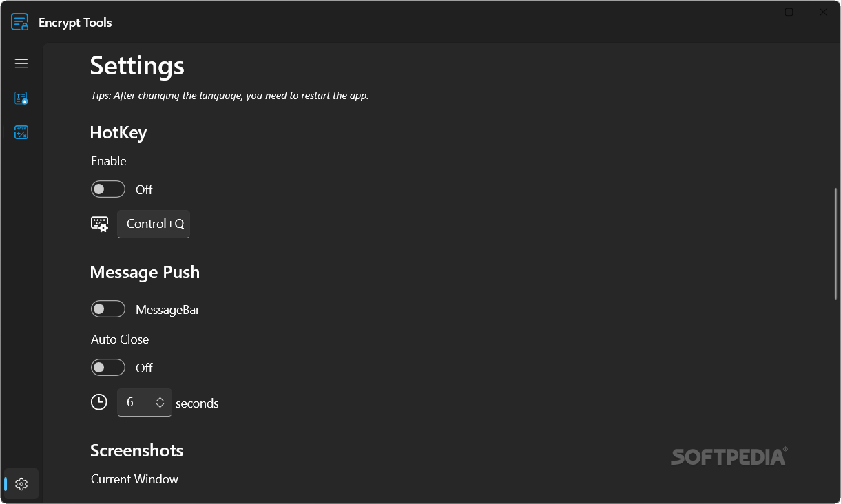Maximize the Encrypt Tools window

pos(789,12)
